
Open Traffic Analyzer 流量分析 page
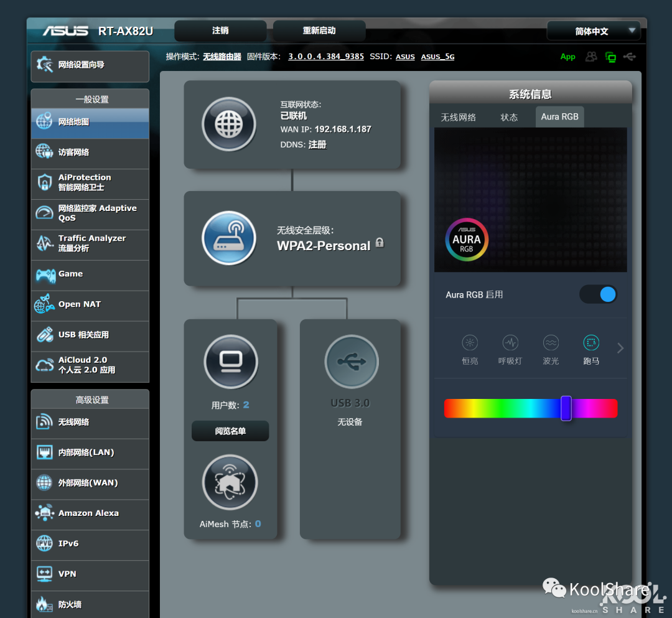pyautogui.click(x=90, y=244)
